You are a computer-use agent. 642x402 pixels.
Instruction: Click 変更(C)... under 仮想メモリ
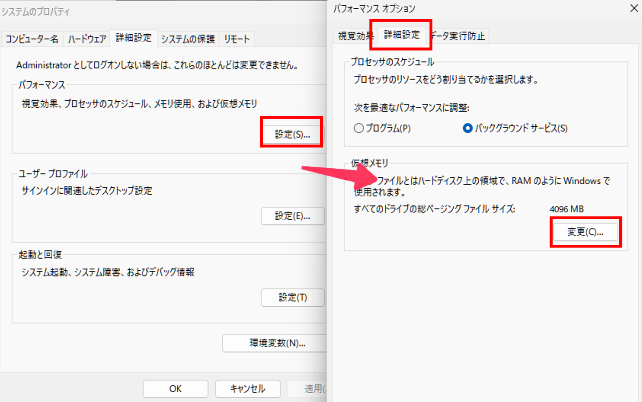[x=584, y=232]
